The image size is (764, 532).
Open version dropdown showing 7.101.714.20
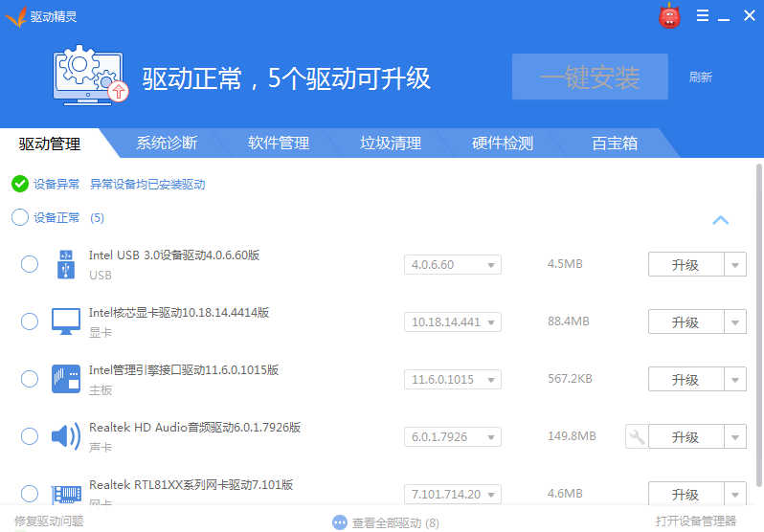coord(453,494)
